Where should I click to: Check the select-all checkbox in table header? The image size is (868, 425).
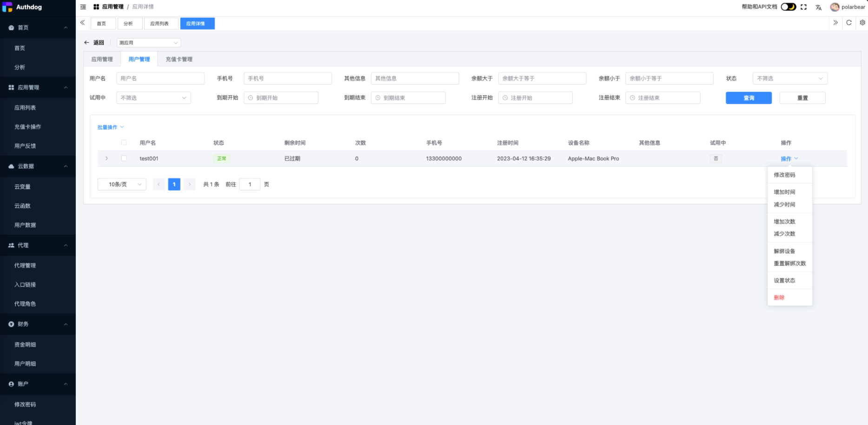124,143
